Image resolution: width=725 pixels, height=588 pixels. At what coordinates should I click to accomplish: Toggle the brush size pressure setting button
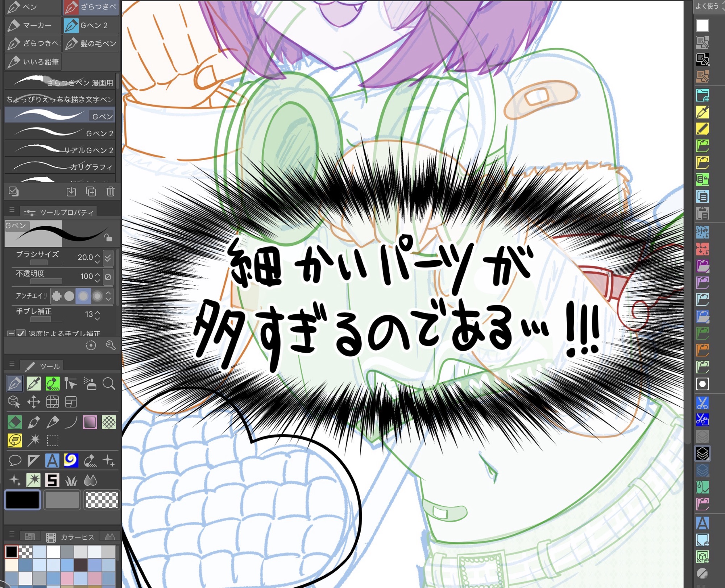click(108, 258)
